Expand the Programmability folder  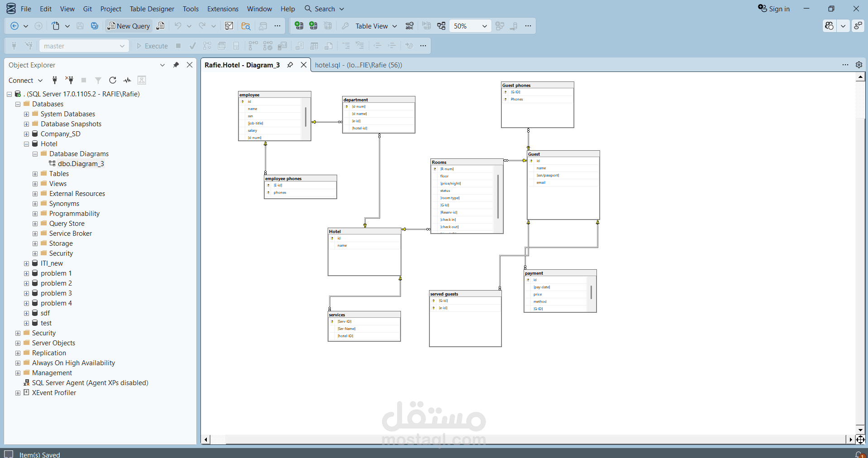(x=35, y=214)
